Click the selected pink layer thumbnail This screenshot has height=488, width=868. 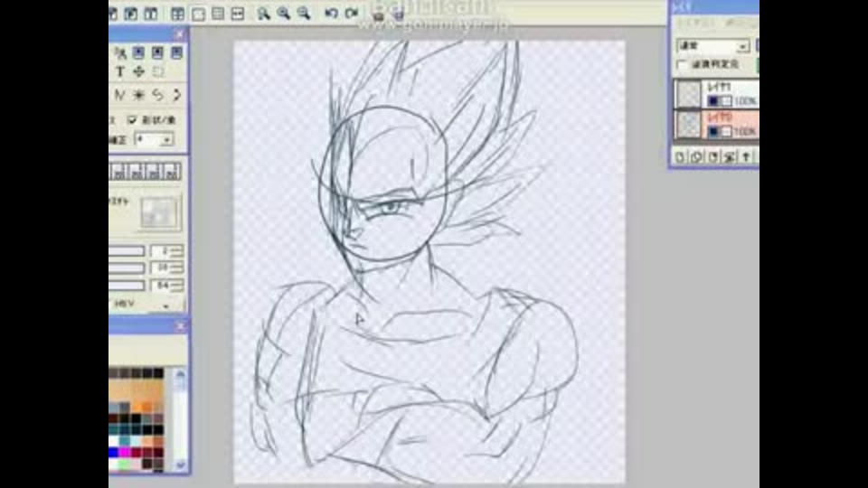click(689, 125)
